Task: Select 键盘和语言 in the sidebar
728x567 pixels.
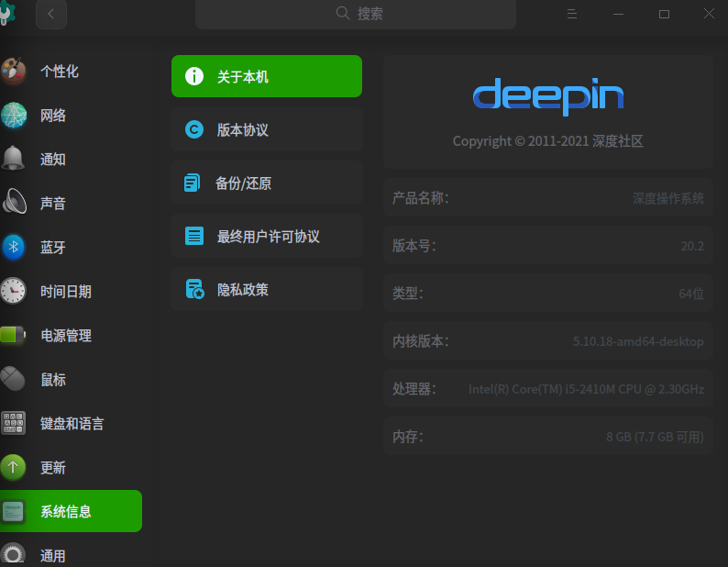Action: [72, 423]
